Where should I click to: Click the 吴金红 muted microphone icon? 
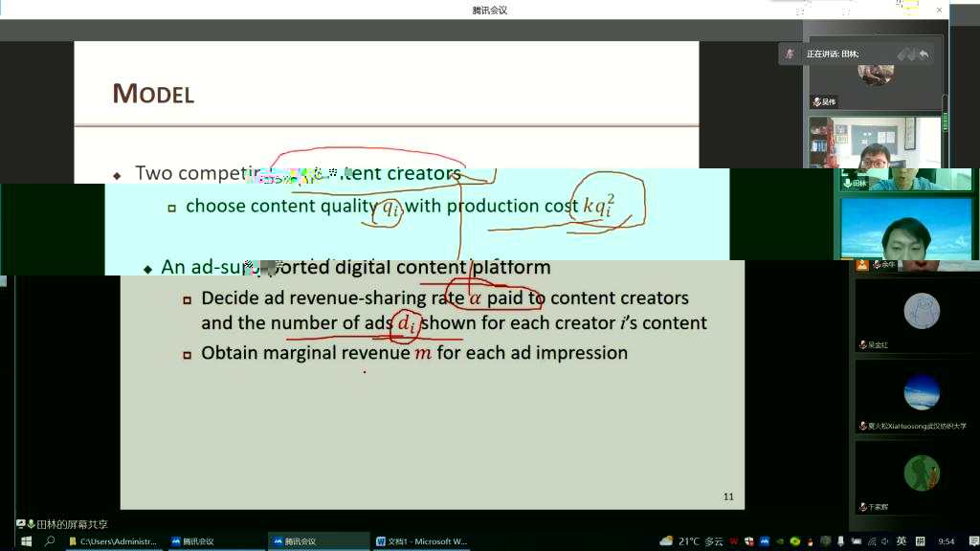tap(862, 344)
